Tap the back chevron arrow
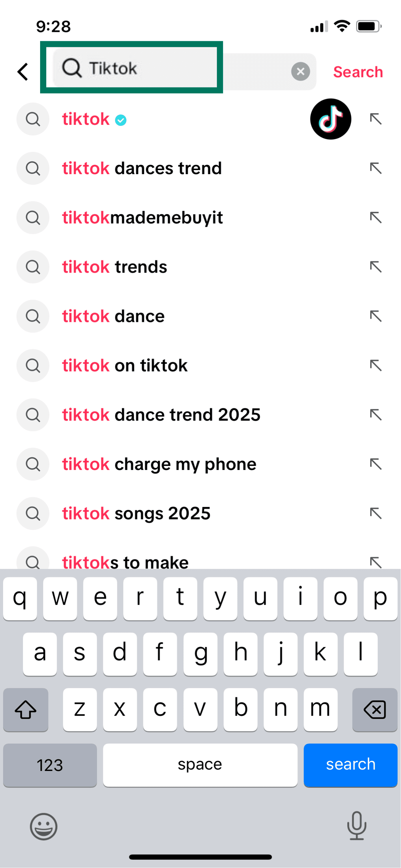This screenshot has height=868, width=401. (x=22, y=72)
